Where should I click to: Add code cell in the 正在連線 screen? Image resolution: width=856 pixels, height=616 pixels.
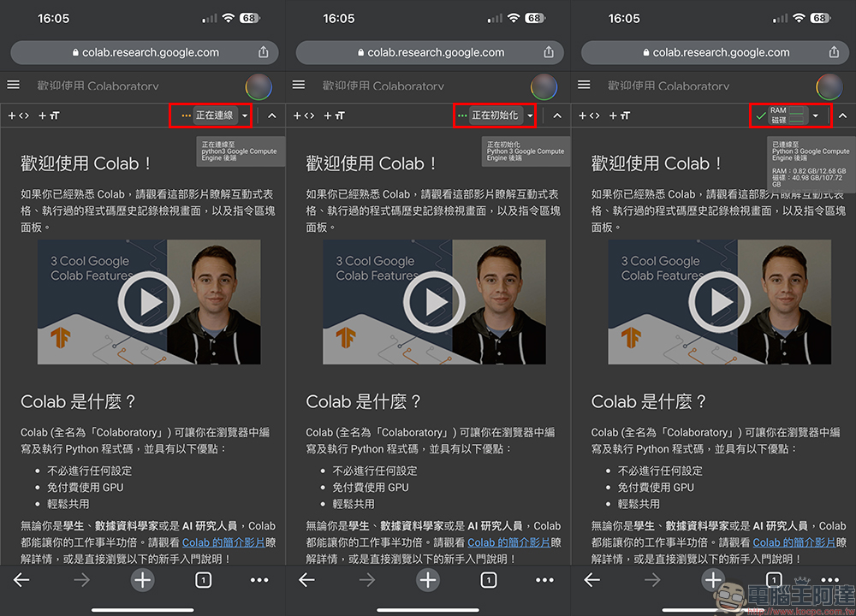pos(19,115)
